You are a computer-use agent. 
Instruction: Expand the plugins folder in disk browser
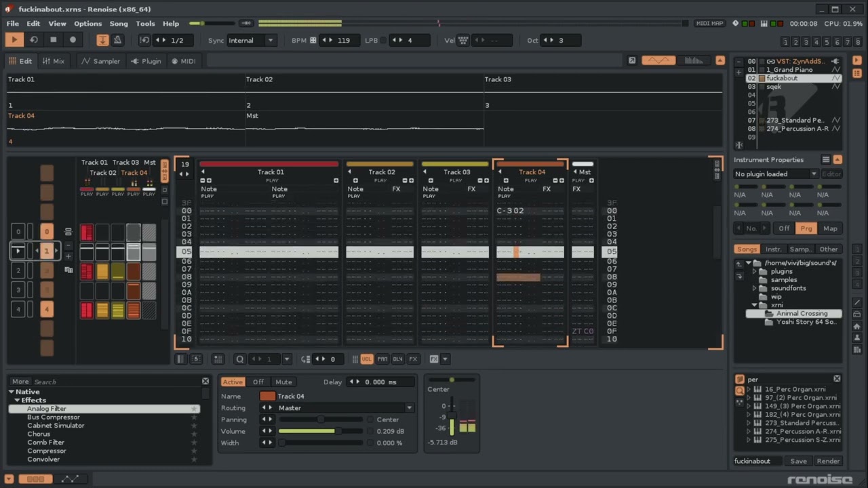(x=754, y=271)
